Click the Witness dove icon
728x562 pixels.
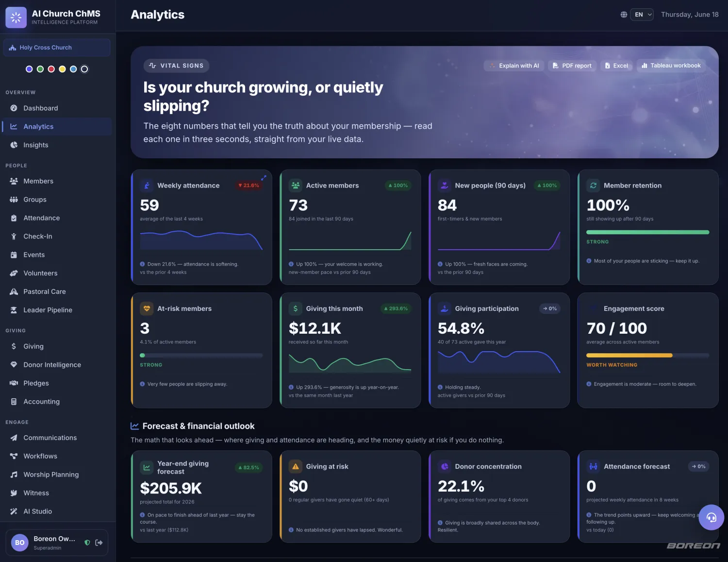coord(14,493)
